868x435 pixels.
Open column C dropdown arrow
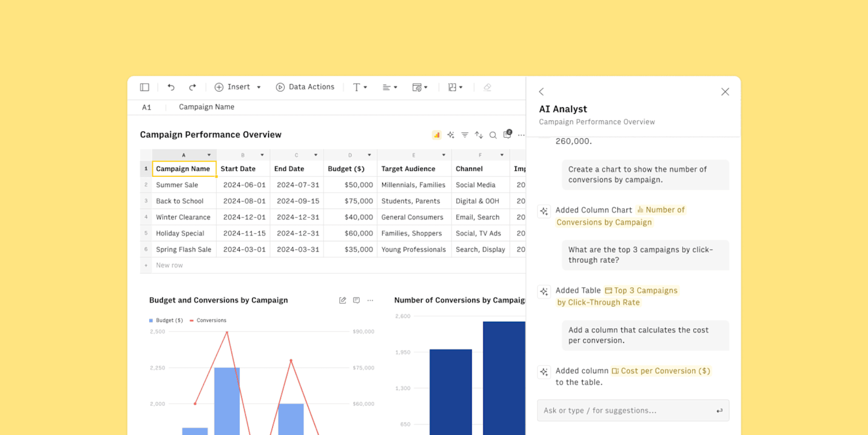316,155
